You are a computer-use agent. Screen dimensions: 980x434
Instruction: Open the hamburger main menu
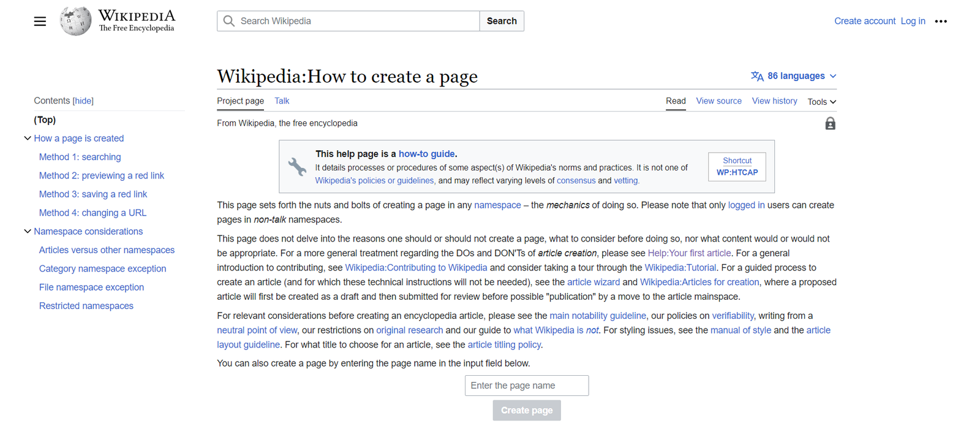tap(40, 21)
